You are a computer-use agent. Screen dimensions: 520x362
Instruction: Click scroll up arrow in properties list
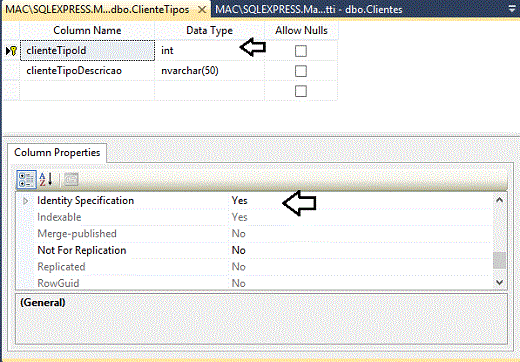click(x=499, y=200)
